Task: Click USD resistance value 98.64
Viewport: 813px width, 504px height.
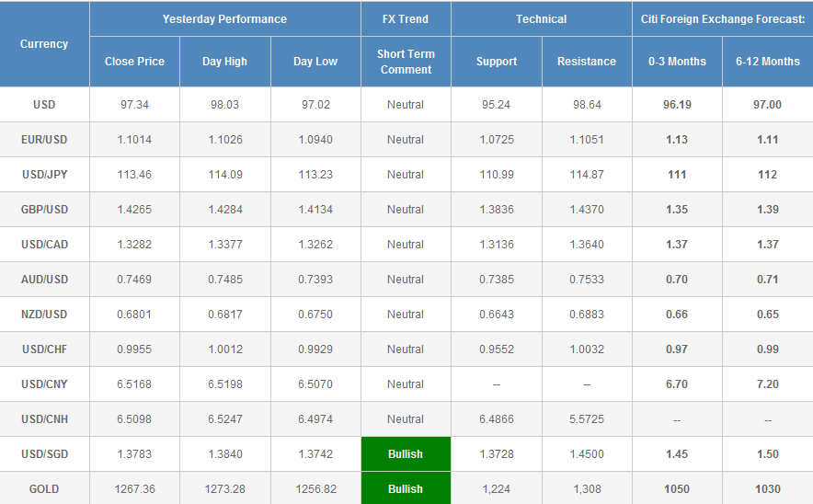Action: click(x=587, y=105)
